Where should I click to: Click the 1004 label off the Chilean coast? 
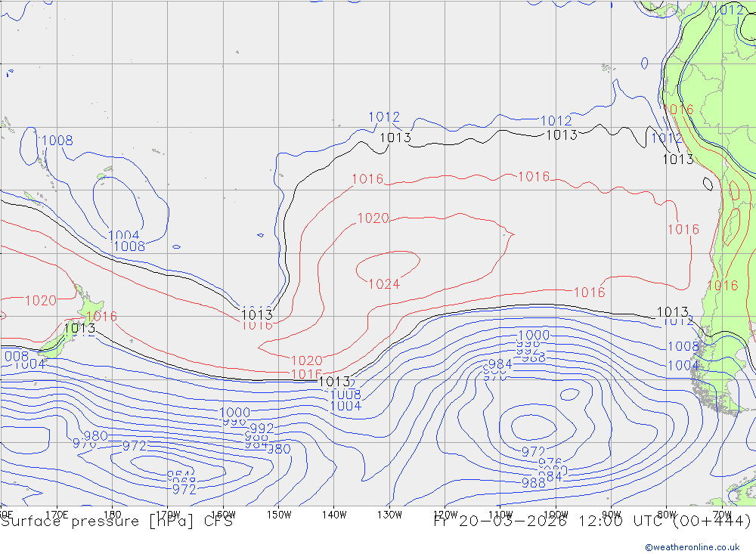tap(683, 366)
